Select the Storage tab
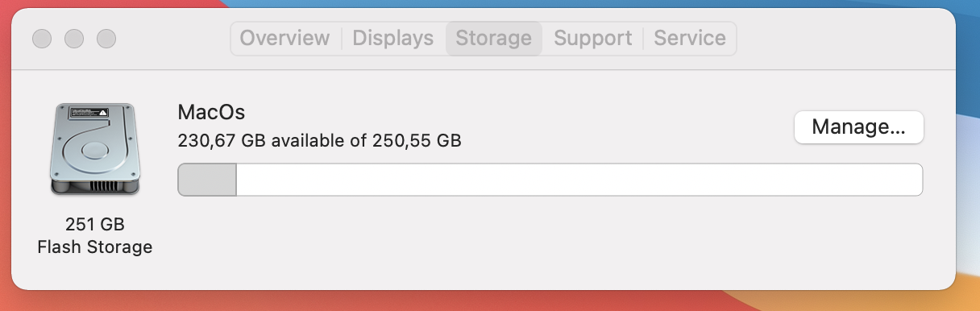 (x=494, y=38)
